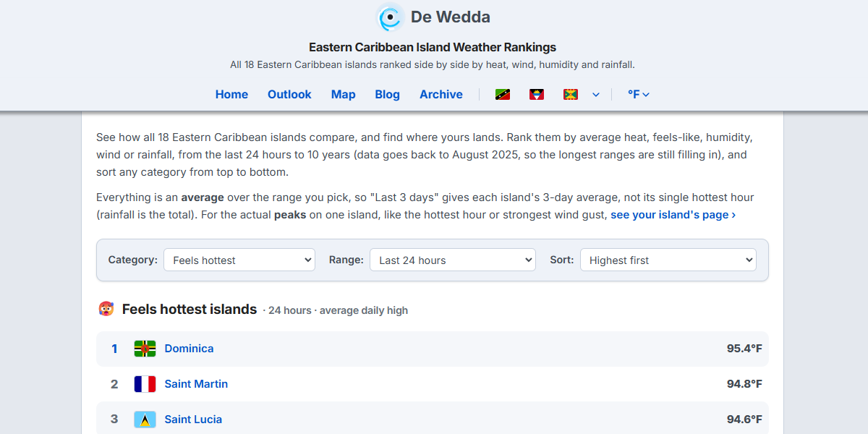Click the Saint Lucia flag icon
868x434 pixels.
coord(145,420)
